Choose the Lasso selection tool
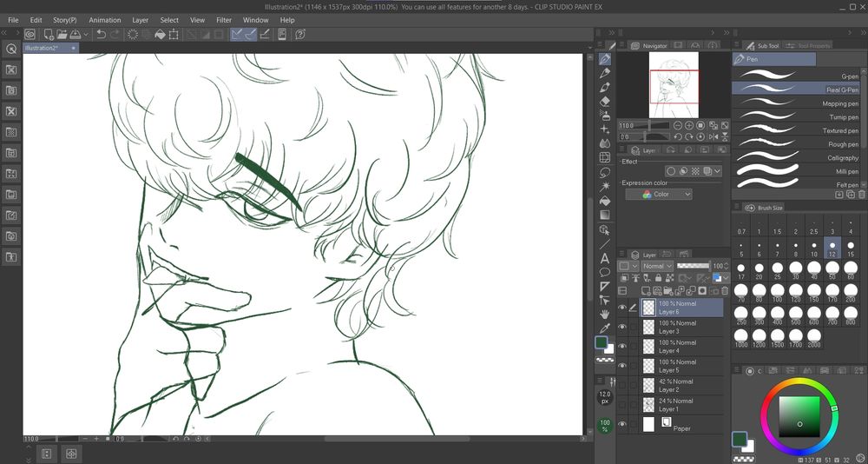Image resolution: width=868 pixels, height=464 pixels. (x=605, y=172)
